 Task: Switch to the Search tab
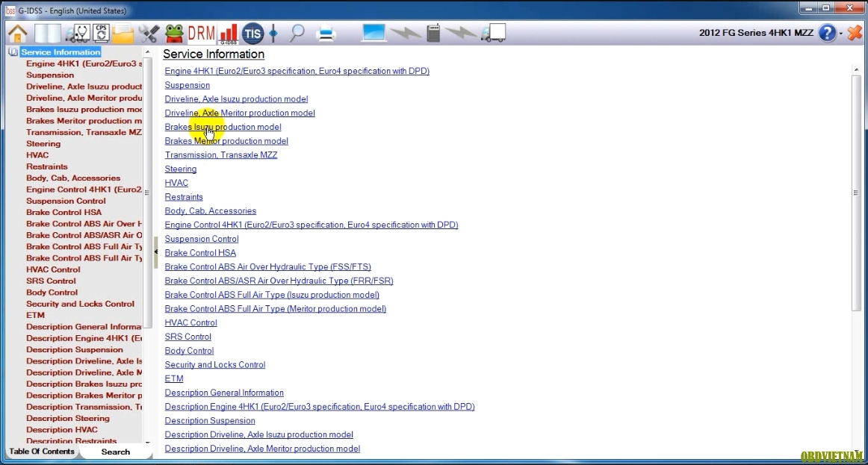[x=116, y=452]
